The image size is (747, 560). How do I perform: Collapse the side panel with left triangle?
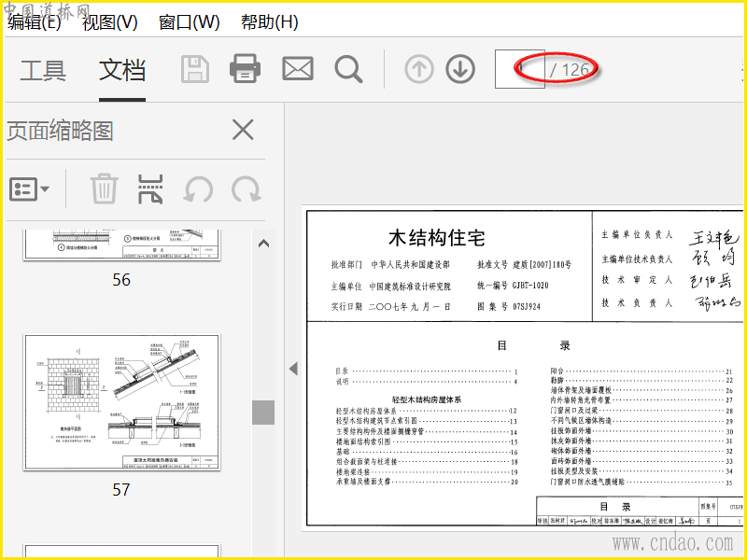pos(293,368)
